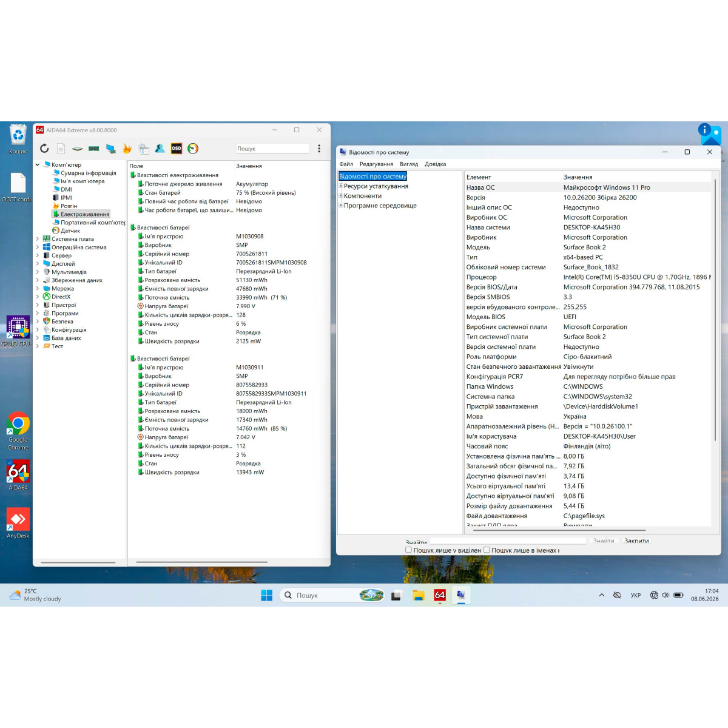Image resolution: width=728 pixels, height=728 pixels.
Task: Show hidden tray icons chevron
Action: pyautogui.click(x=601, y=595)
